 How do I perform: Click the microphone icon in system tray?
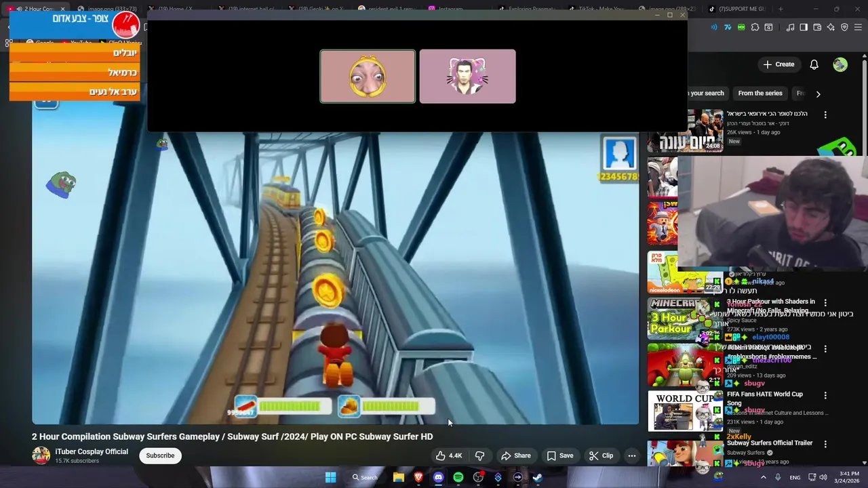[x=778, y=477]
